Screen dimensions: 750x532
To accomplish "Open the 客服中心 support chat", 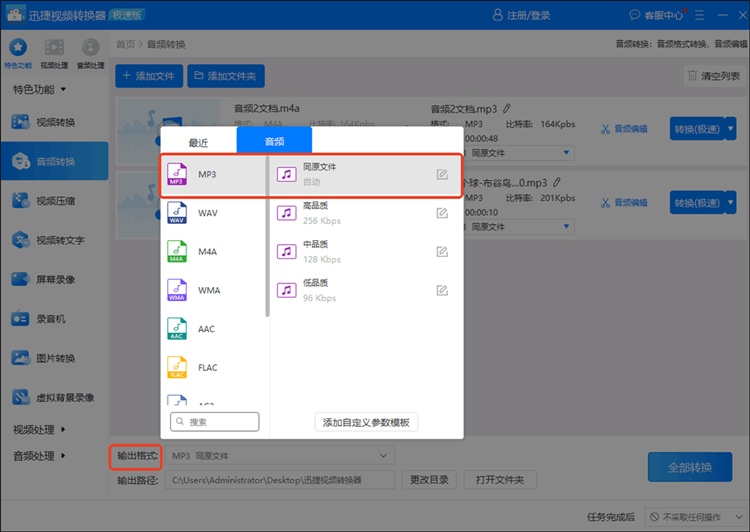I will (657, 15).
